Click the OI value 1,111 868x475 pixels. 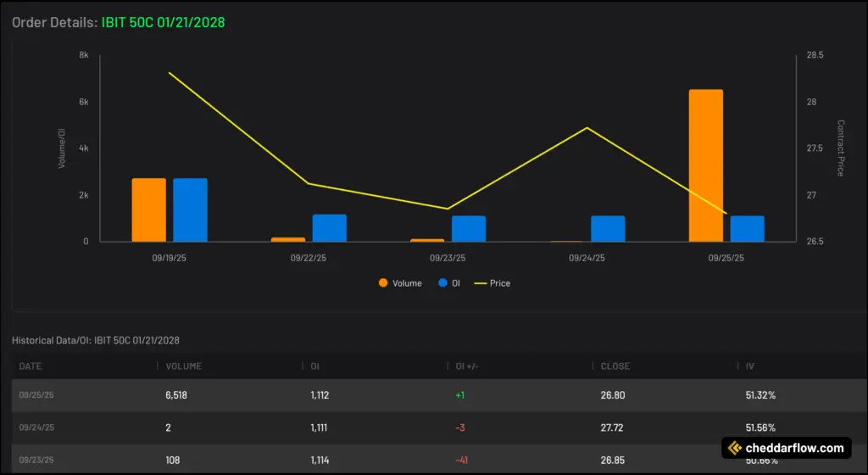319,427
